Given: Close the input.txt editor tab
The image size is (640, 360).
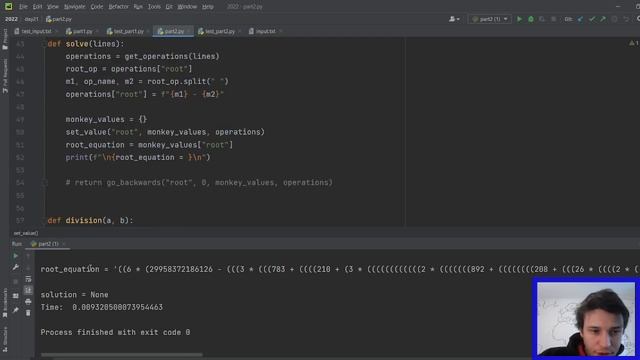Looking at the screenshot, I should [x=280, y=31].
